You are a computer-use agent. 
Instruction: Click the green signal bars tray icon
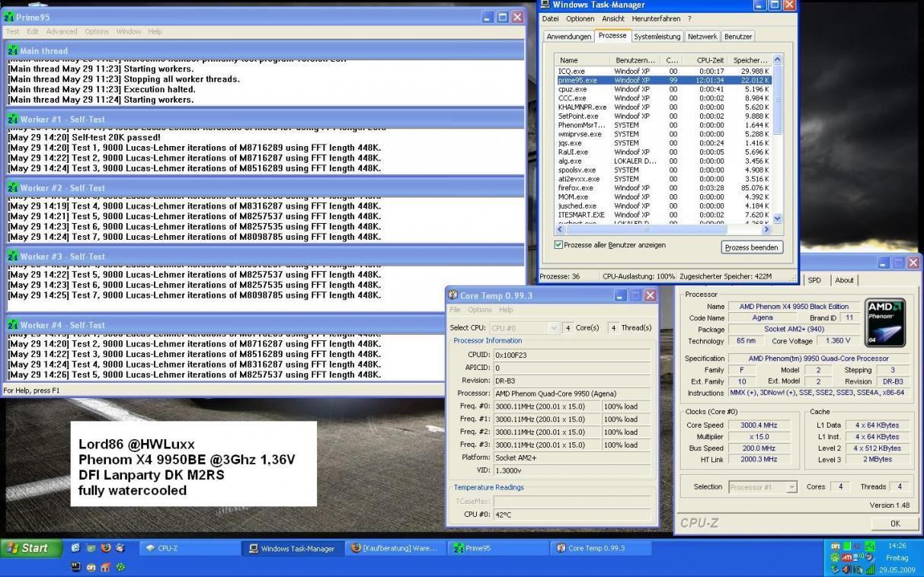click(870, 570)
